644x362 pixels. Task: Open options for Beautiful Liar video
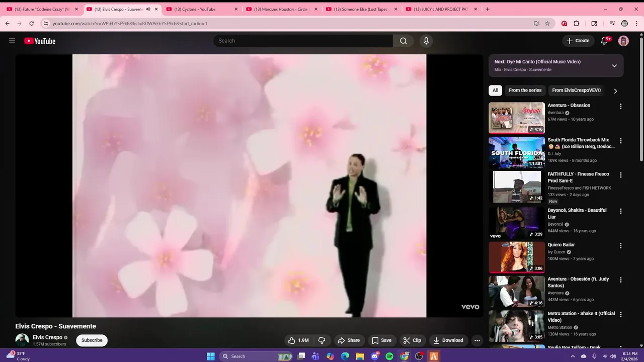click(x=620, y=212)
